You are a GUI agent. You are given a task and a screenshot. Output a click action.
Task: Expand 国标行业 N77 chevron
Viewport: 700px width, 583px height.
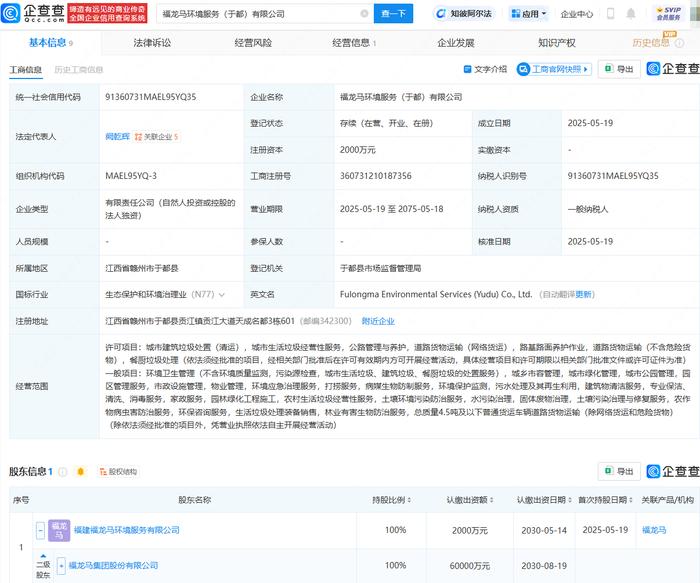coord(221,295)
